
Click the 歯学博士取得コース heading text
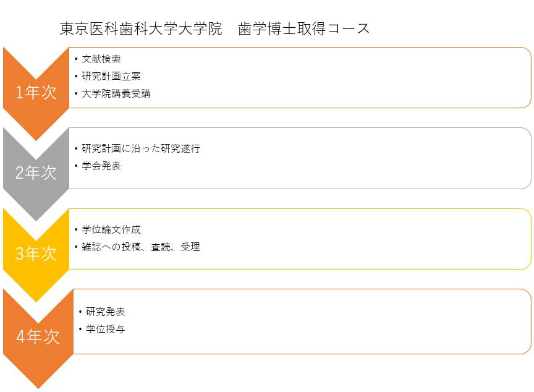pyautogui.click(x=304, y=29)
